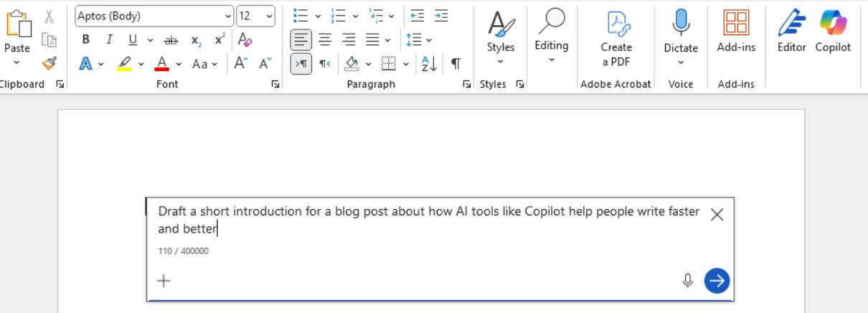The image size is (868, 313).
Task: Apply red font color
Action: tap(161, 64)
